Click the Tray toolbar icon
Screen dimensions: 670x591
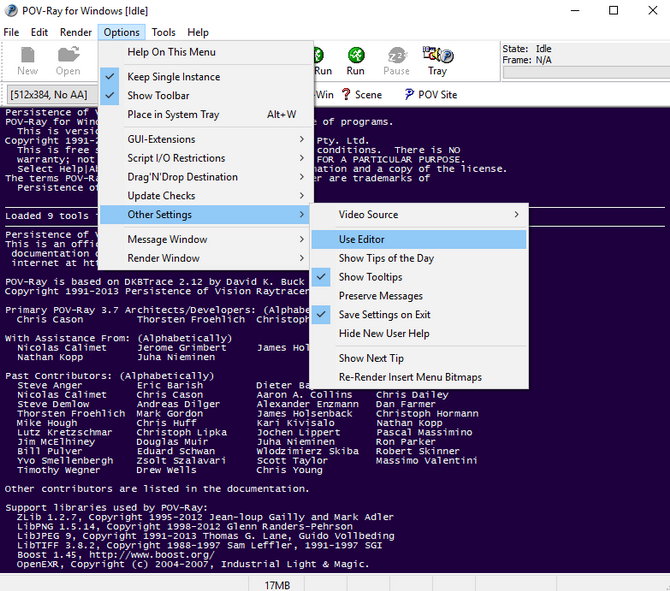(x=438, y=55)
